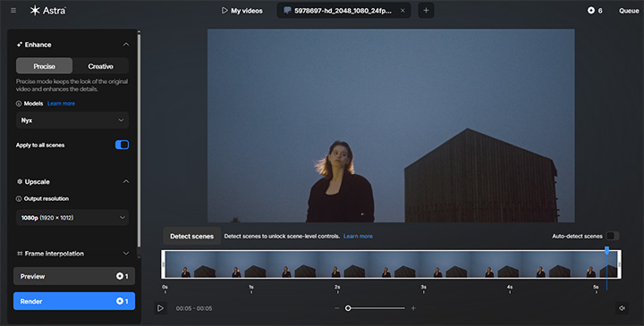The width and height of the screenshot is (644, 326).
Task: Open the Nyx model dropdown
Action: [x=72, y=121]
